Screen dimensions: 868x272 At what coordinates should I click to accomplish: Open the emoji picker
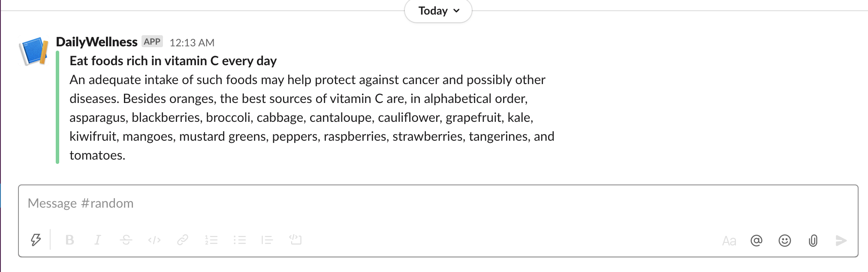(784, 241)
